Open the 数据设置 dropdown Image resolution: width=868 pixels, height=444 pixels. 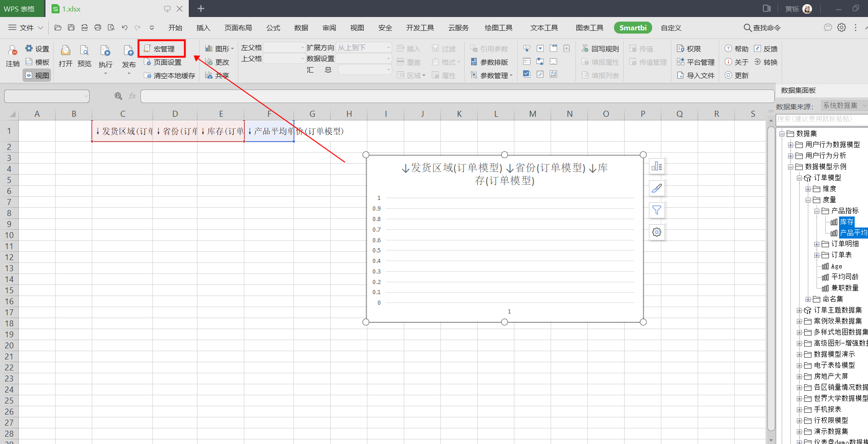[363, 58]
